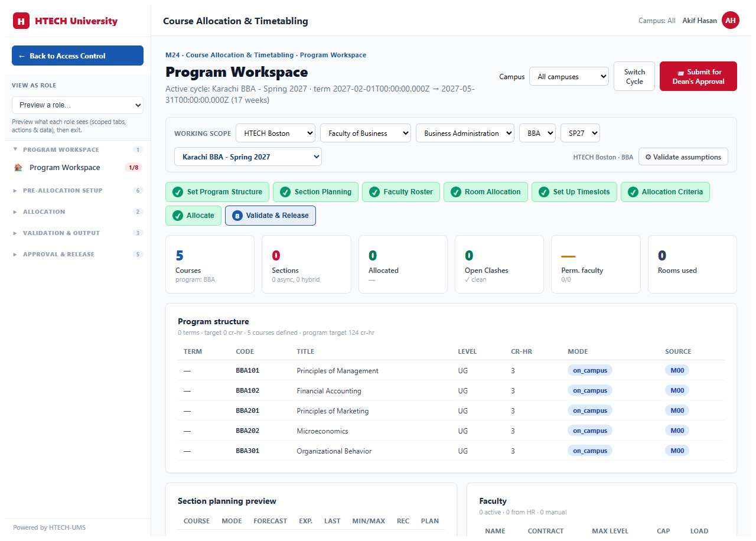Go to the Section Planning step
756x541 pixels.
[315, 192]
